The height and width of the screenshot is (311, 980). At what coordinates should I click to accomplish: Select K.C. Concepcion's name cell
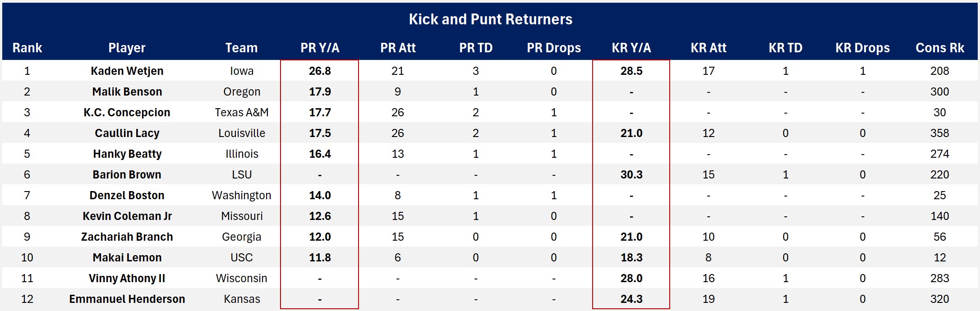tap(127, 112)
